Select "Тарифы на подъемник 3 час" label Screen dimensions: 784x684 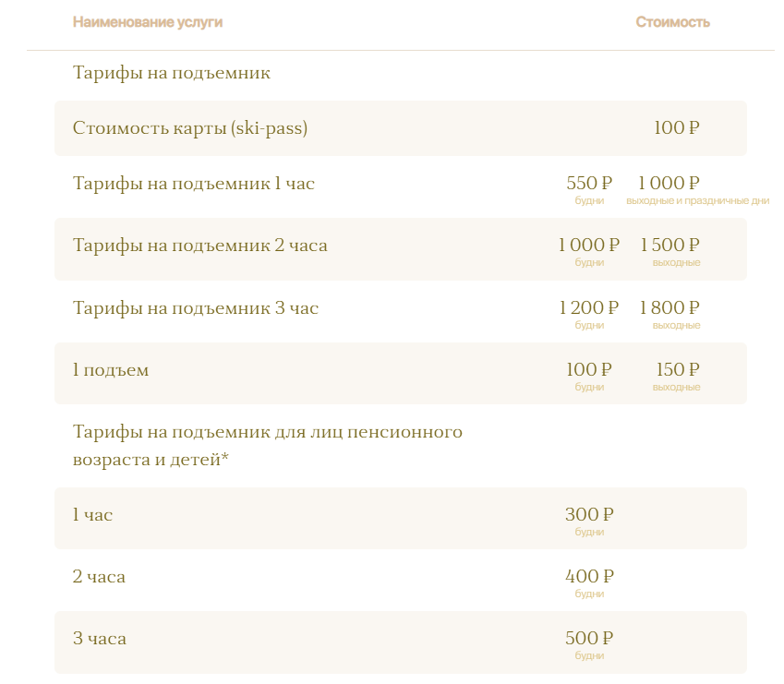coord(196,308)
